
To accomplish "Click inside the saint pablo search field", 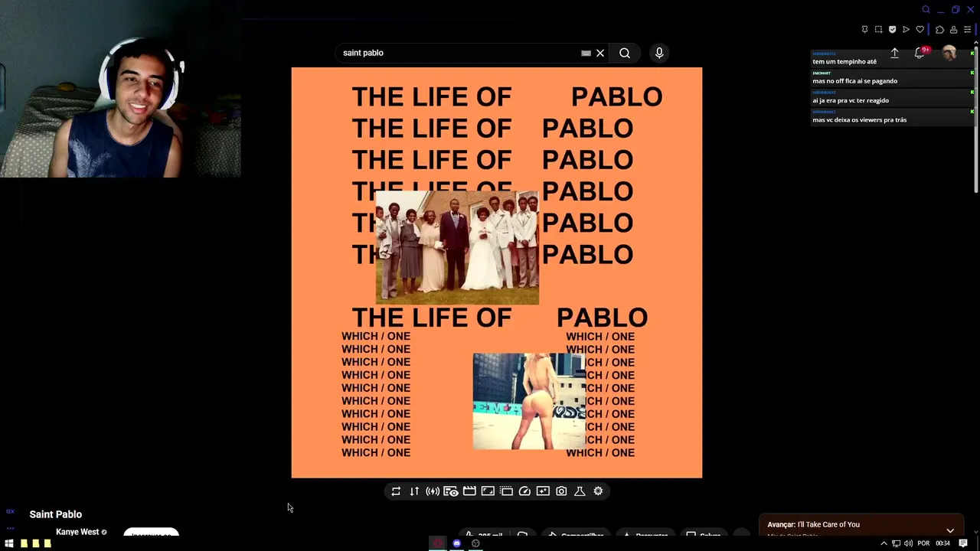I will pyautogui.click(x=459, y=53).
